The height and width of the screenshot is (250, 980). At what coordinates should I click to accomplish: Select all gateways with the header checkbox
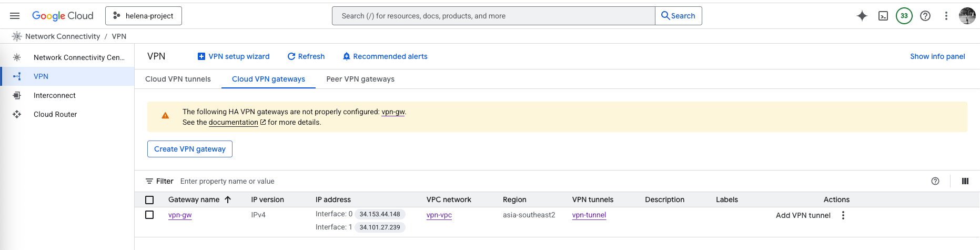point(149,200)
